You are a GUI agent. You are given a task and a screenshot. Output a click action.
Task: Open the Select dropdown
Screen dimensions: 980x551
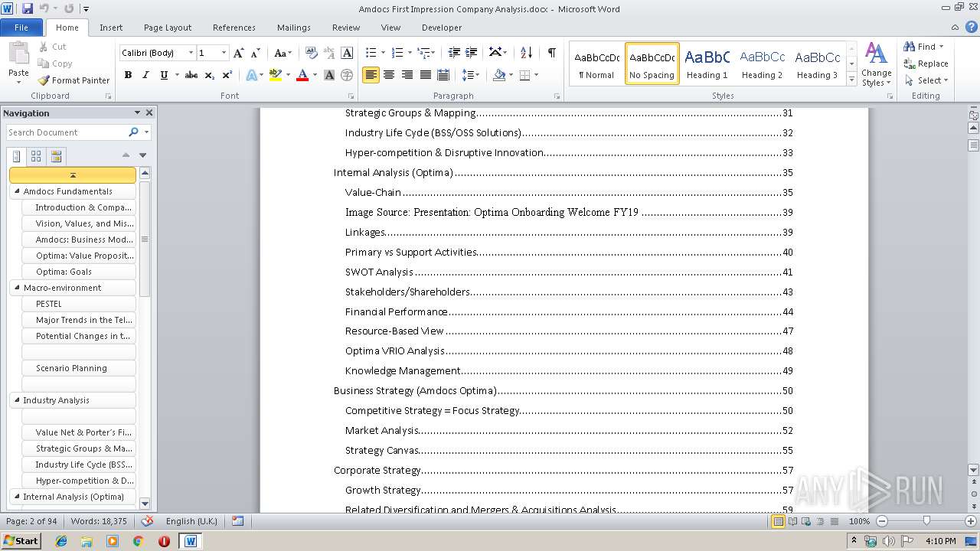pos(926,80)
